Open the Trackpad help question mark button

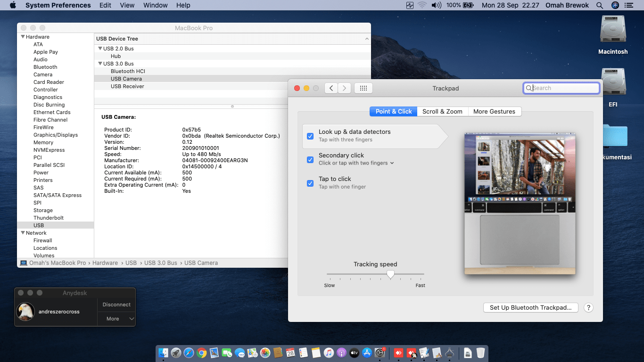[x=588, y=308]
